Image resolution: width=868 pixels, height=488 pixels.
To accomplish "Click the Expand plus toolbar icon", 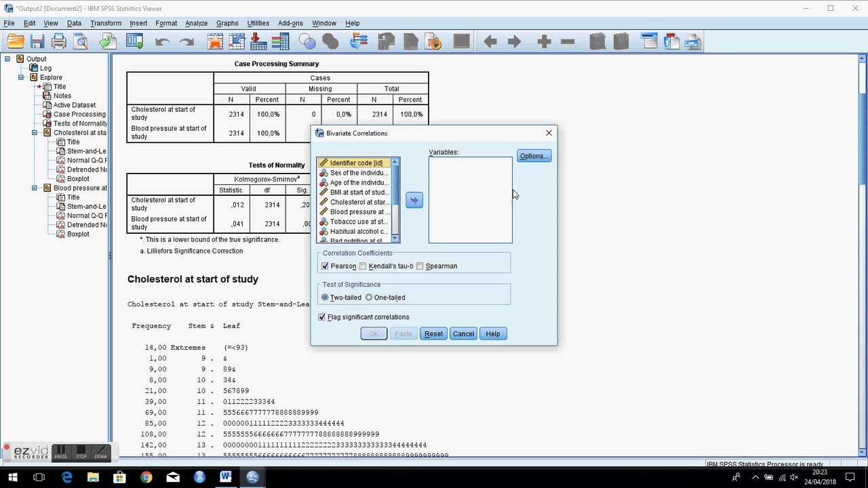I will (x=544, y=42).
